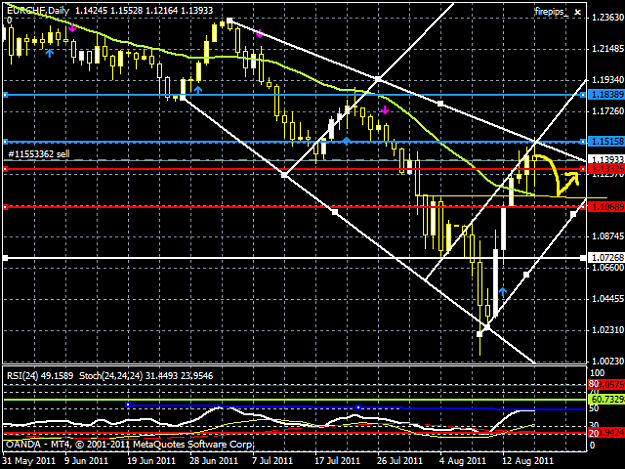Click the 12 Aug 2011 date label

click(x=528, y=461)
